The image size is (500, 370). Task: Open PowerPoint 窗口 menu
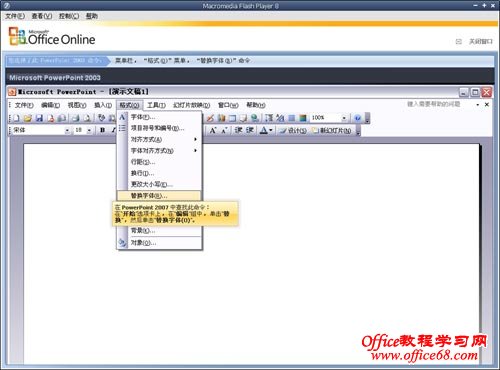click(228, 105)
